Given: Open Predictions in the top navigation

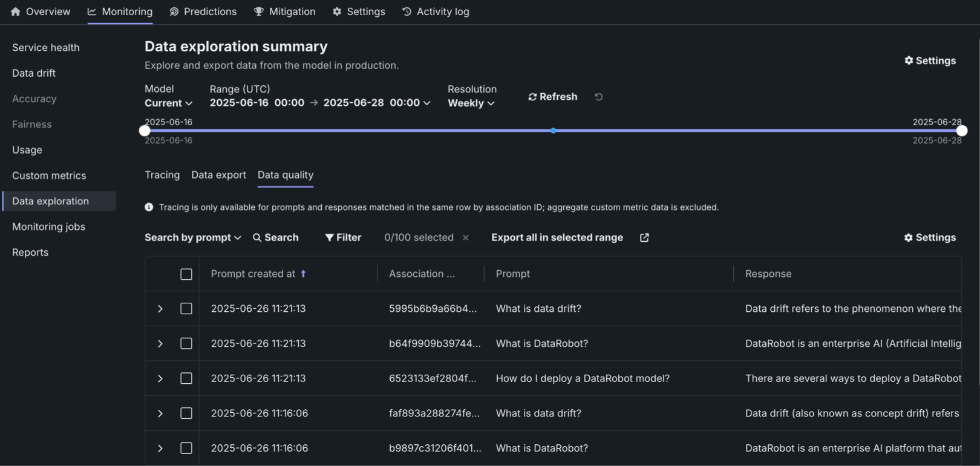Looking at the screenshot, I should 203,11.
